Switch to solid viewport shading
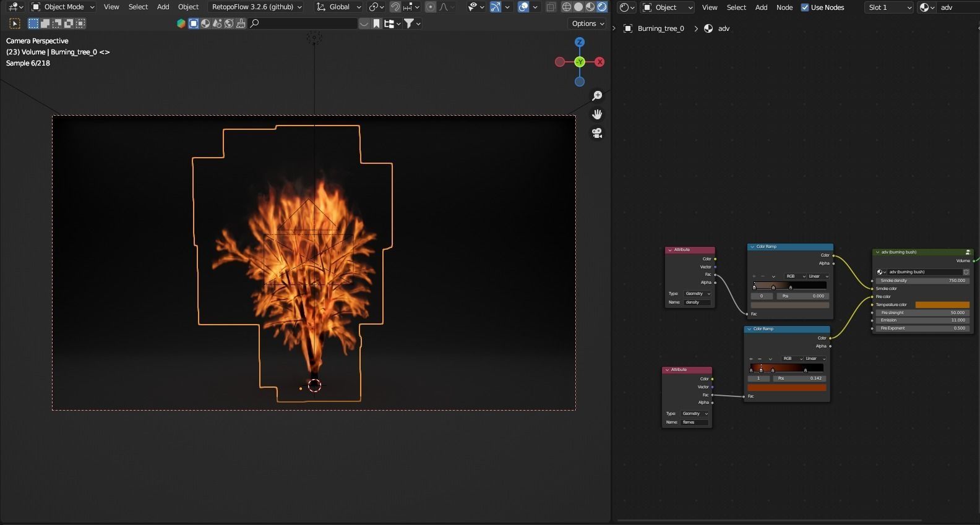The height and width of the screenshot is (525, 980). coord(578,7)
